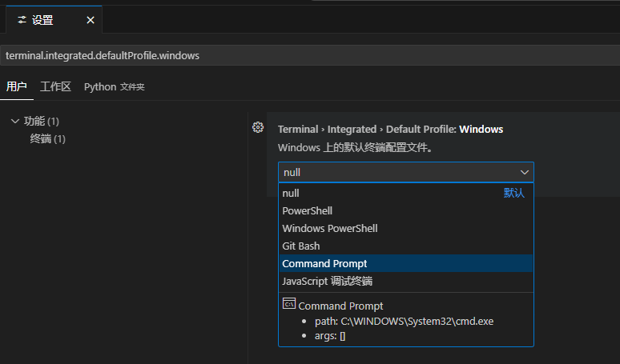Choose JavaScript 调试终端 in profile list
Image resolution: width=620 pixels, height=364 pixels.
[x=406, y=281]
